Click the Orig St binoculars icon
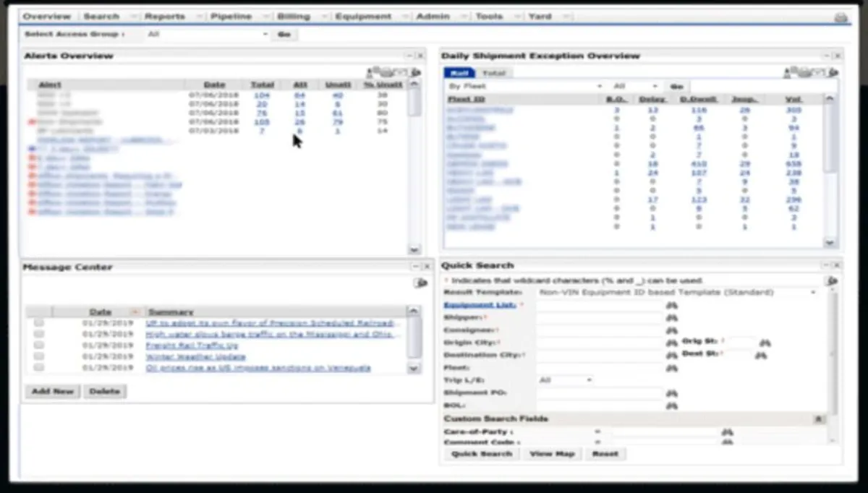868x493 pixels. tap(765, 343)
